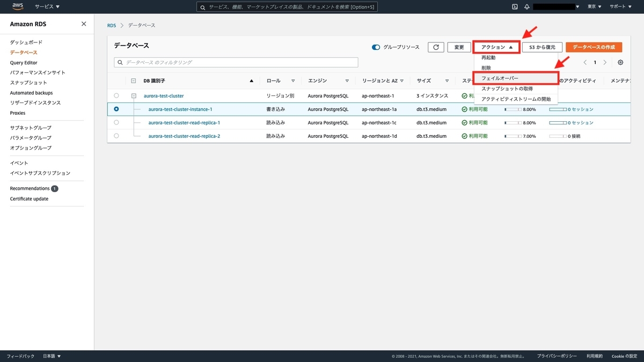The image size is (644, 362).
Task: Collapse all groups in table header
Action: pyautogui.click(x=134, y=81)
